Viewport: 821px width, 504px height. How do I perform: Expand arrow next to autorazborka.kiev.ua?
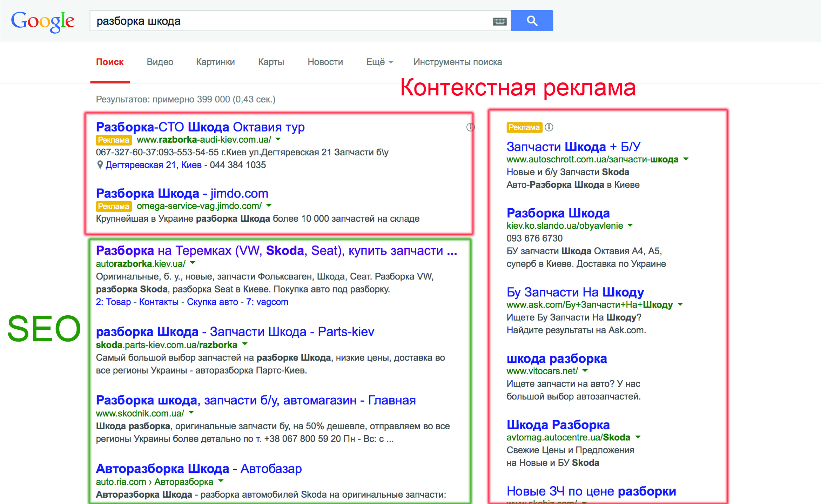193,263
